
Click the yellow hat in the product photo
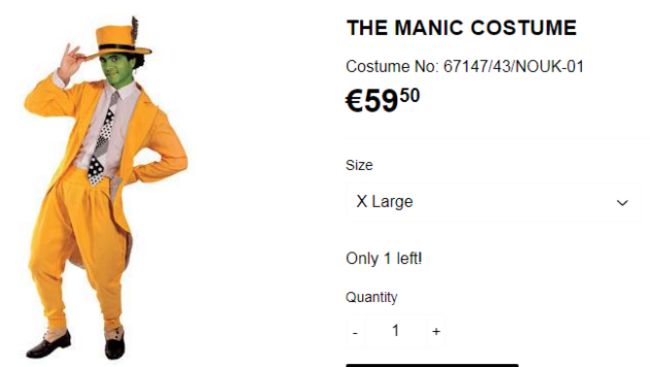(119, 41)
